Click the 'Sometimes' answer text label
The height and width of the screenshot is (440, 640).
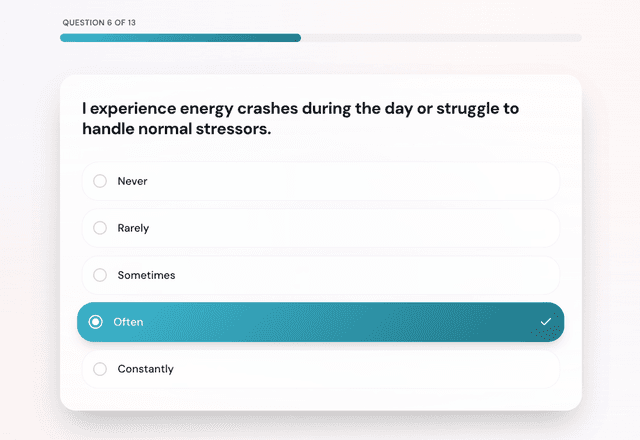pyautogui.click(x=146, y=275)
